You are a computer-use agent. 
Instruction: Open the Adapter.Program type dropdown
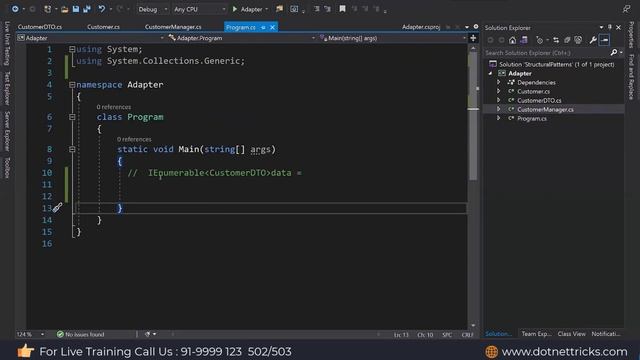(242, 38)
